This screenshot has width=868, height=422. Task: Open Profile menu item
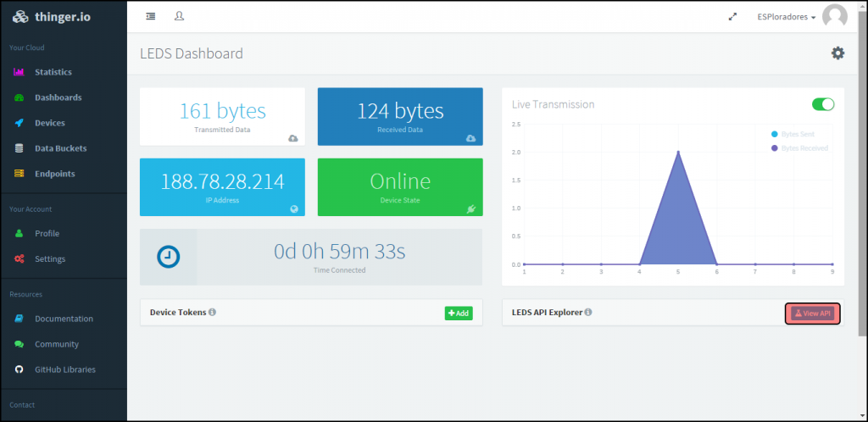tap(47, 233)
